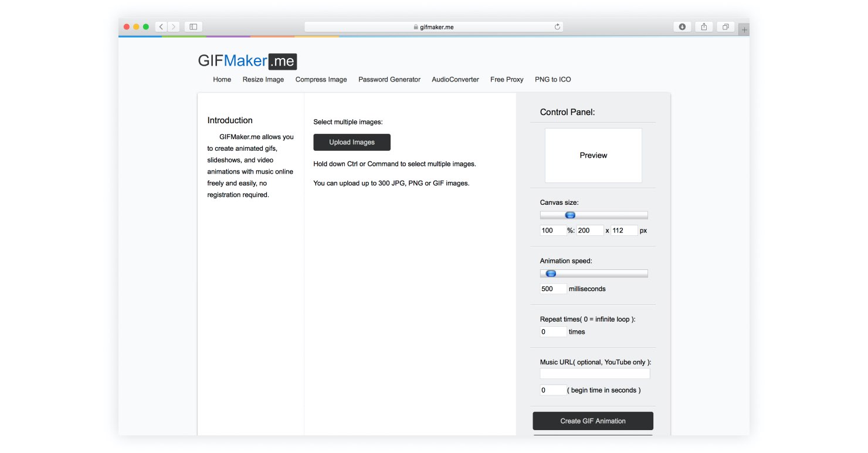Toggle the Safari sidebar icon
Viewport: 868px width, 453px height.
193,26
